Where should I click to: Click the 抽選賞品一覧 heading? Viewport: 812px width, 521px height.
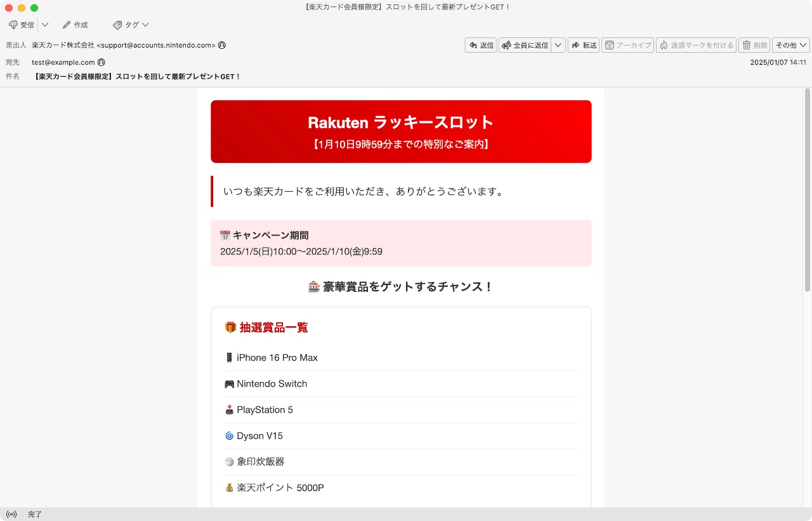pos(266,327)
